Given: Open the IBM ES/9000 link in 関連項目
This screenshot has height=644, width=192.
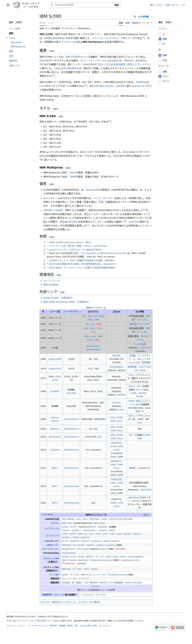Looking at the screenshot, I should (51, 284).
